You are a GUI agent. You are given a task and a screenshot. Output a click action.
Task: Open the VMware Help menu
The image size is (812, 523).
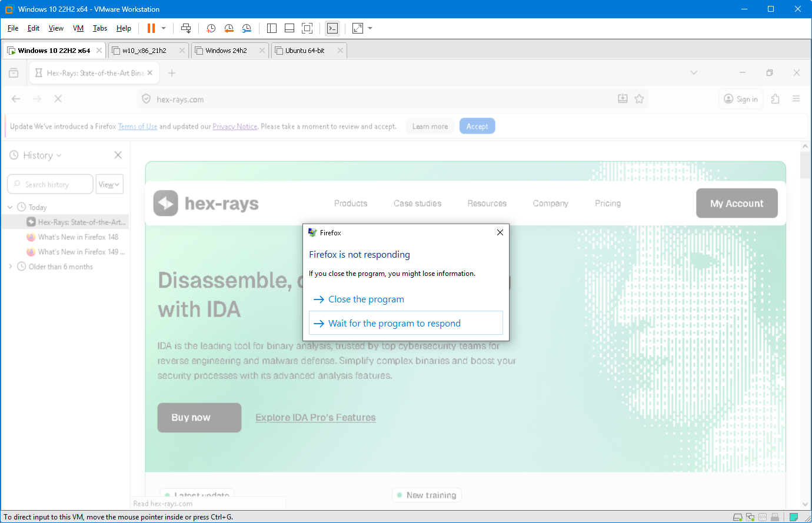(x=124, y=28)
